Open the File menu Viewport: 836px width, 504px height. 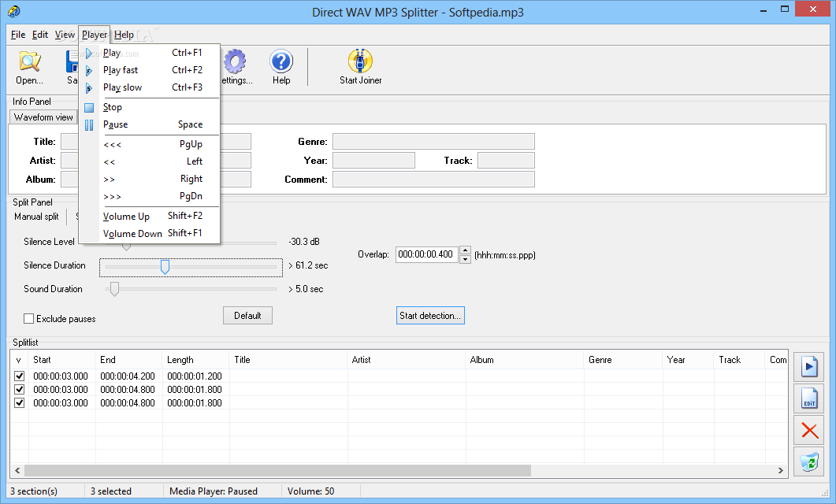(x=17, y=35)
